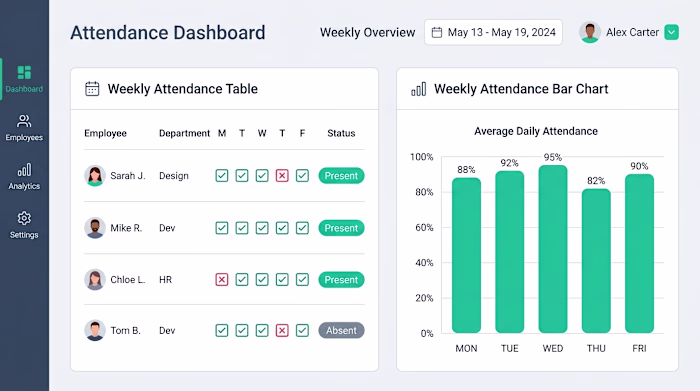Select the Employees label in the sidebar
Viewport: 700px width, 391px height.
24,137
